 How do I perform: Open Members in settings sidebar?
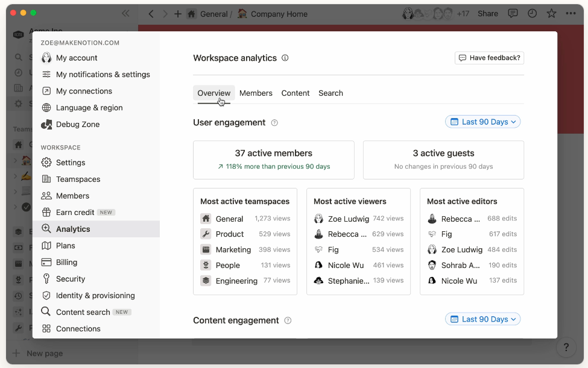(x=96, y=196)
